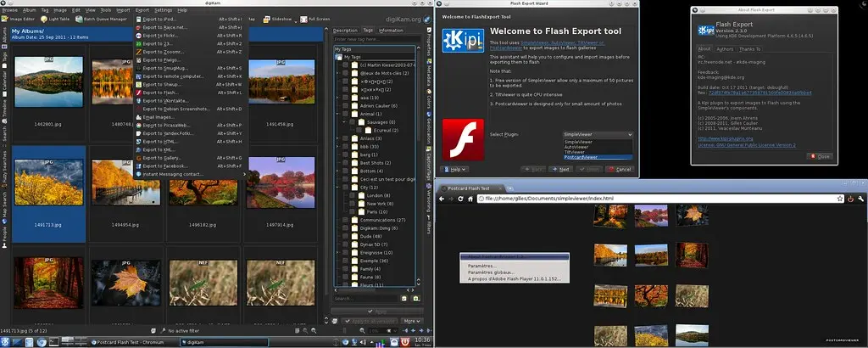Collapse the City tag tree node

pos(338,187)
